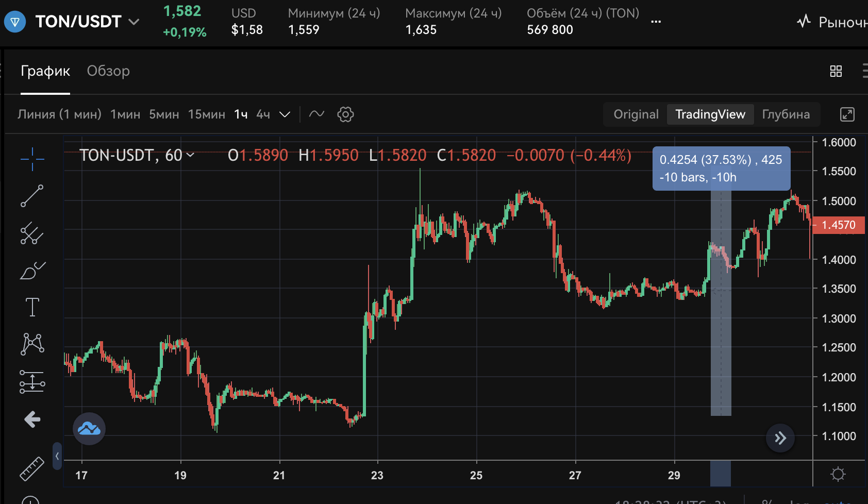This screenshot has height=504, width=868.
Task: Collapse the drawing toolbar with side chevron
Action: 57,456
